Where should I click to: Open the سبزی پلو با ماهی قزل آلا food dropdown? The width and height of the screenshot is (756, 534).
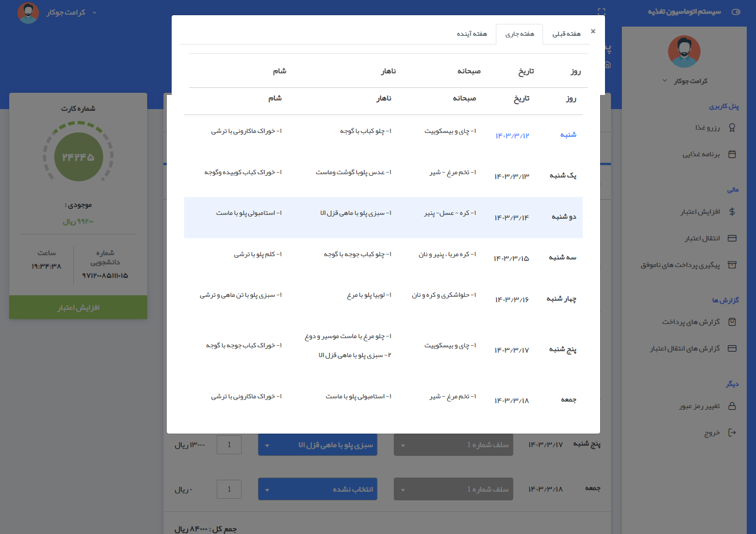(318, 445)
